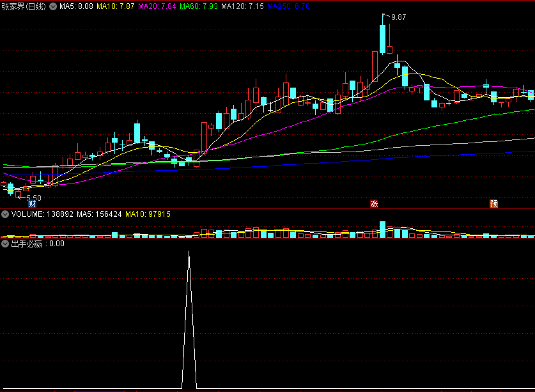This screenshot has height=392, width=535.
Task: Expand the 出手必赢 indicator dropdown arrow
Action: [5, 244]
